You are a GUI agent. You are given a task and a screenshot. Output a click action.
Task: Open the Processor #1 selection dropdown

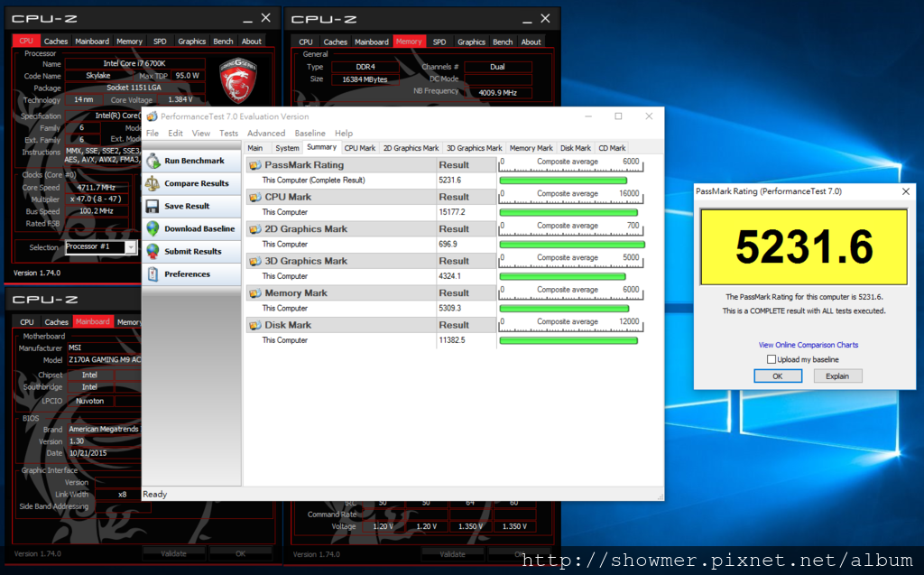[131, 247]
